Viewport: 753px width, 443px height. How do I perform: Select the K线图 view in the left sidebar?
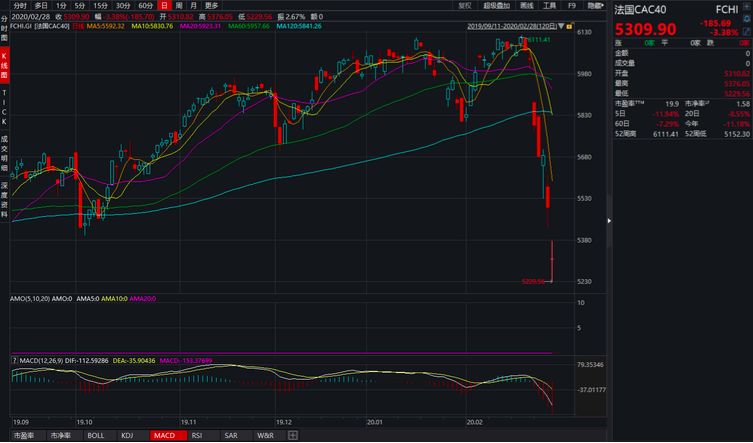(4, 65)
